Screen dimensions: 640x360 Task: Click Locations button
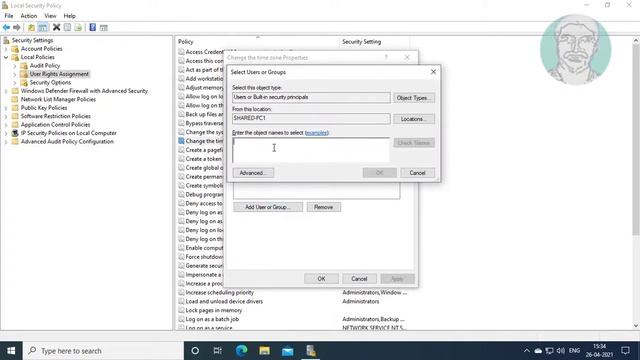[x=413, y=119]
